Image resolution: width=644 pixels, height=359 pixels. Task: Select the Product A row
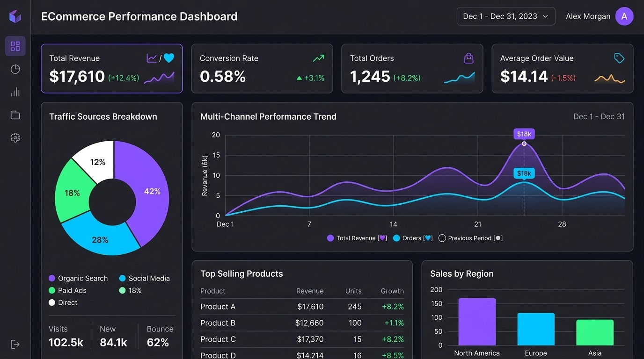point(302,307)
